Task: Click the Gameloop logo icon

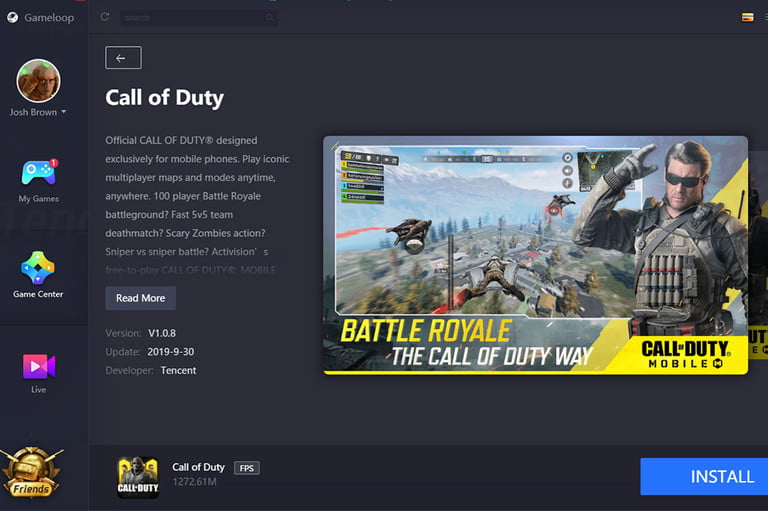Action: pos(12,18)
